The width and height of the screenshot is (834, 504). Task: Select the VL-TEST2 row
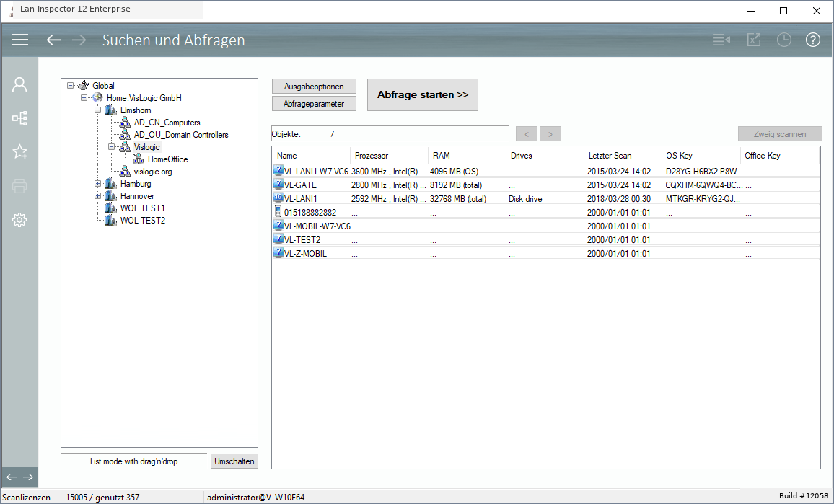[x=545, y=240]
